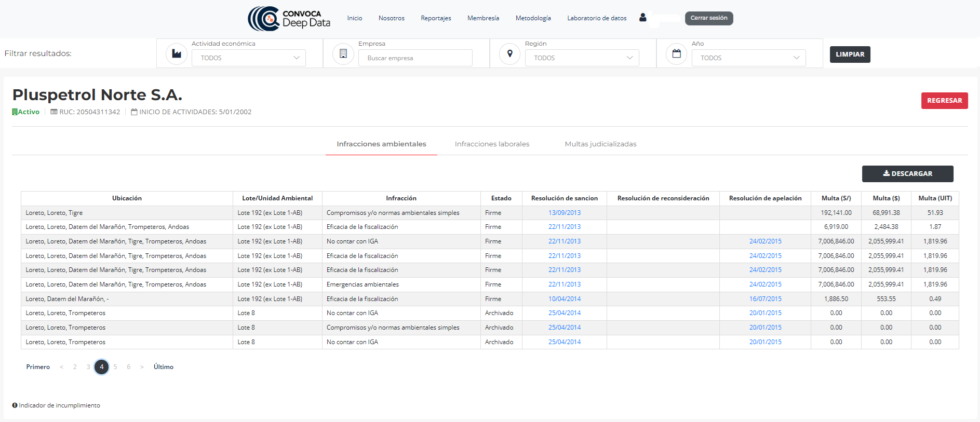Viewport: 980px width, 422px height.
Task: Click the LIMPIAR filter button
Action: click(850, 55)
